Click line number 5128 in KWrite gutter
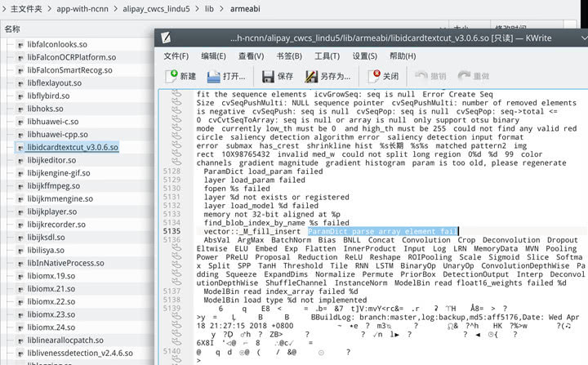Image resolution: width=588 pixels, height=365 pixels. (171, 171)
